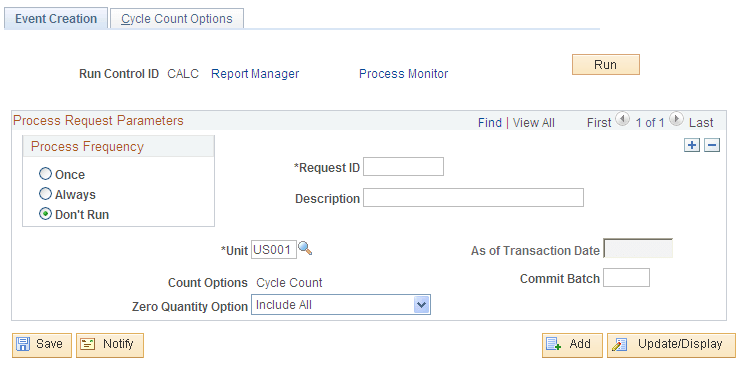This screenshot has height=370, width=753.
Task: Open the Report Manager link
Action: (x=255, y=74)
